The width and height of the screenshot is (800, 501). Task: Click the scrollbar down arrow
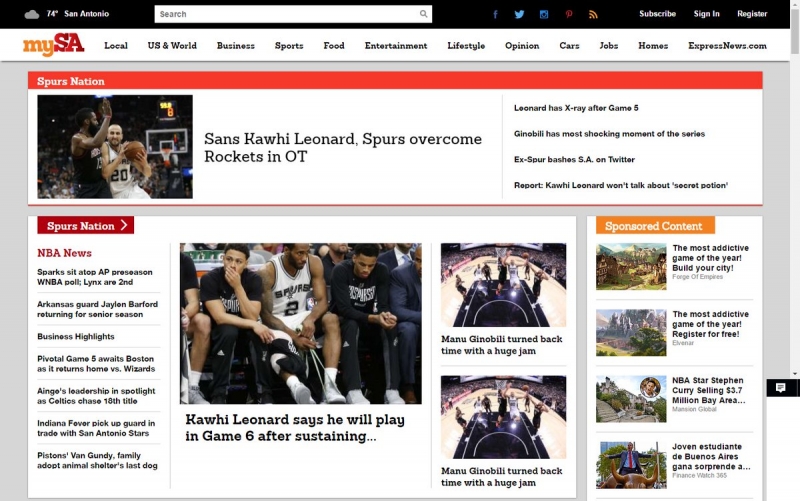coord(795,374)
